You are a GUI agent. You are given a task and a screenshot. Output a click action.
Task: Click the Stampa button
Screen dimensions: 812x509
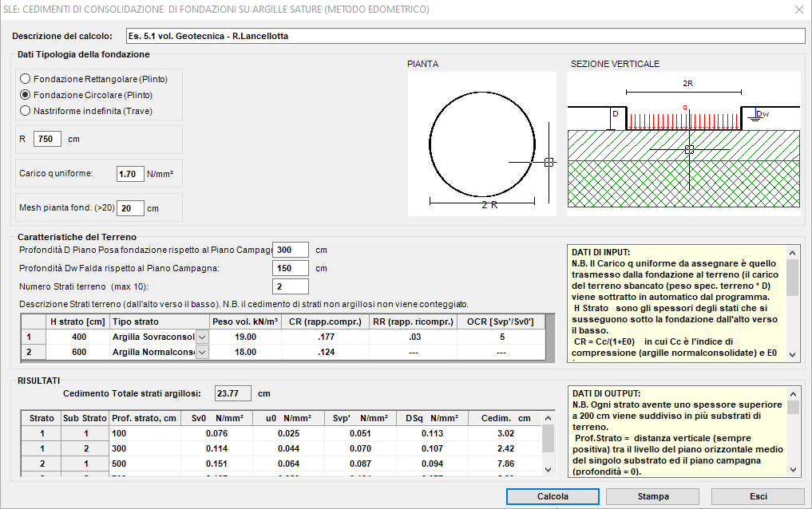pyautogui.click(x=653, y=496)
